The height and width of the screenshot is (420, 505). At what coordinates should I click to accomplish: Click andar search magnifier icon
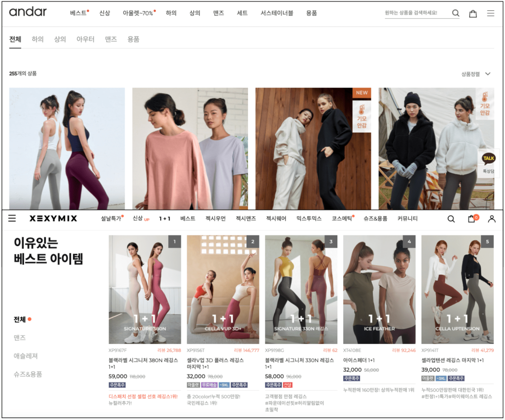click(x=455, y=13)
